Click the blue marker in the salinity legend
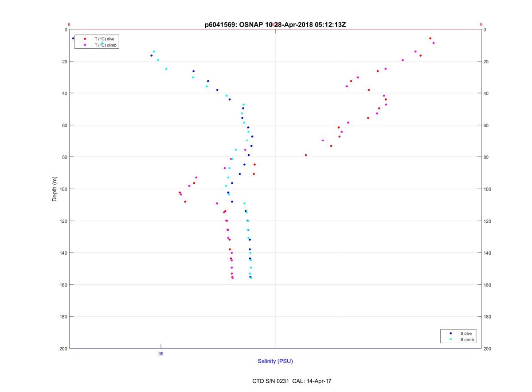Viewport: 532px width, 392px height. click(x=450, y=333)
